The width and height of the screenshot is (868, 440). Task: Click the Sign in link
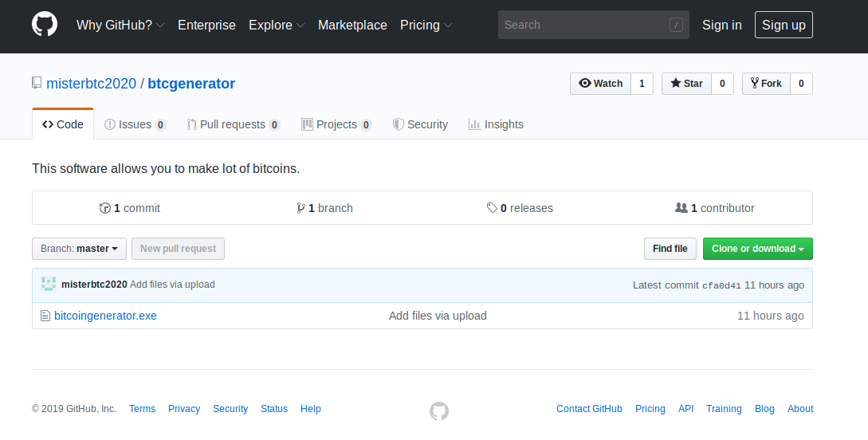(722, 25)
